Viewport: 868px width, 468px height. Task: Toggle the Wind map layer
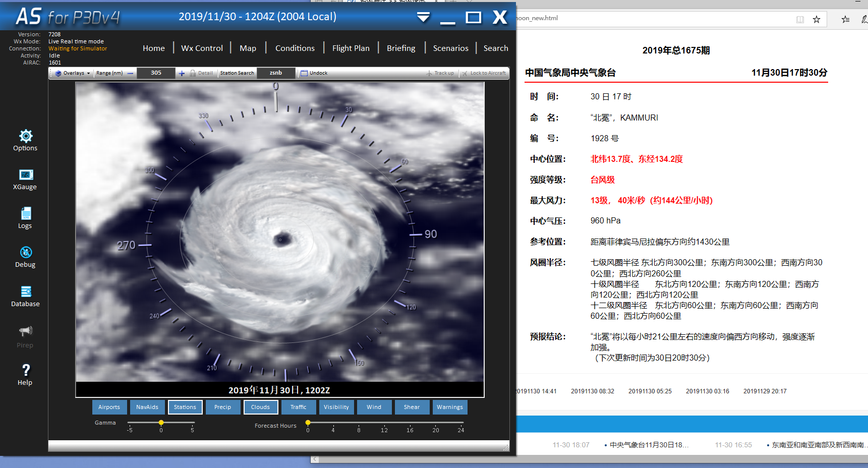click(374, 407)
